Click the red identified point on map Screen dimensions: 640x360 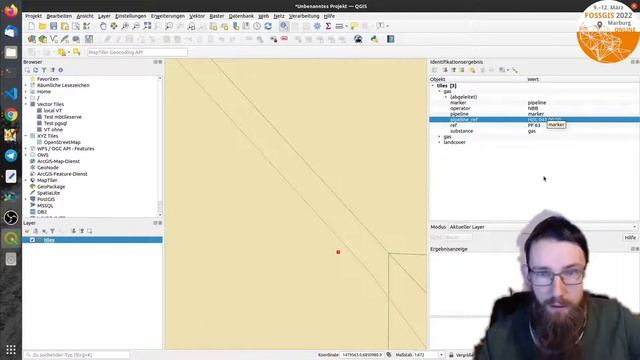tap(338, 252)
